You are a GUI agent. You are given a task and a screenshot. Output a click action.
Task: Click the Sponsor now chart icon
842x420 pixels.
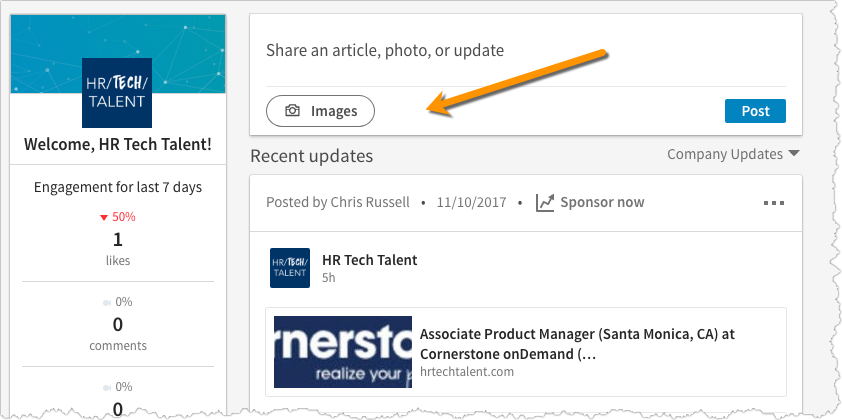545,203
